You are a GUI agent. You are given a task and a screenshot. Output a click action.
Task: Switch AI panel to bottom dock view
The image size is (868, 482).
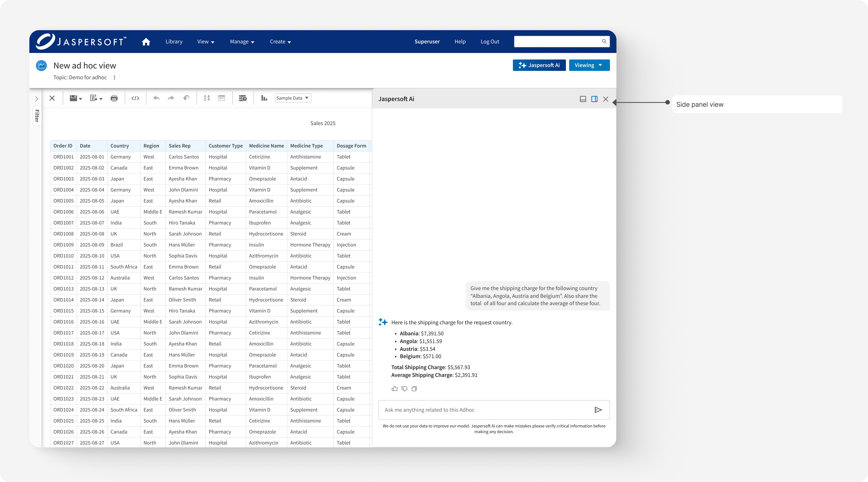pos(583,99)
